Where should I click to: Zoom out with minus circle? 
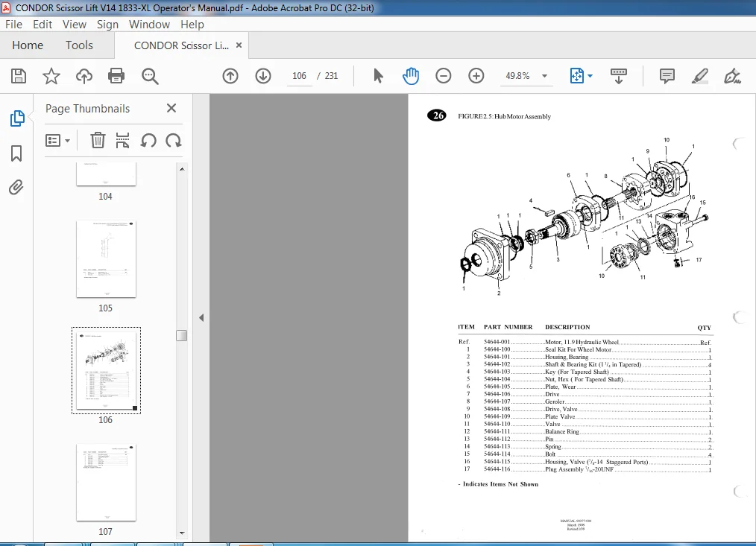(443, 76)
